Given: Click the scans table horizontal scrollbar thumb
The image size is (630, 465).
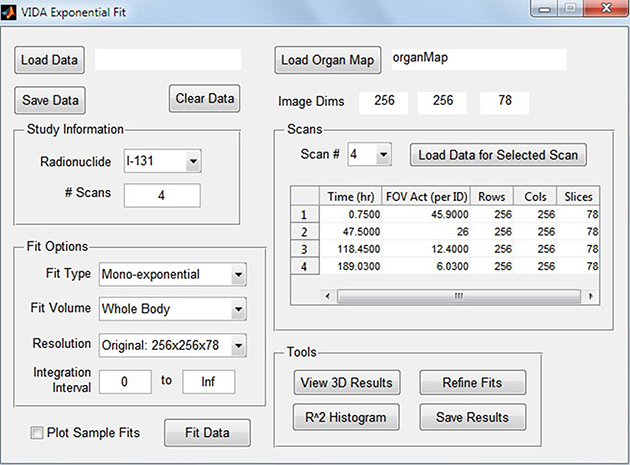Looking at the screenshot, I should 459,296.
